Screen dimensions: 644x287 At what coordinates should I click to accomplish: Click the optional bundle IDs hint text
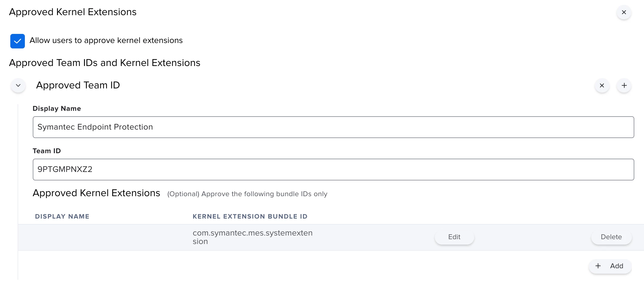point(247,194)
